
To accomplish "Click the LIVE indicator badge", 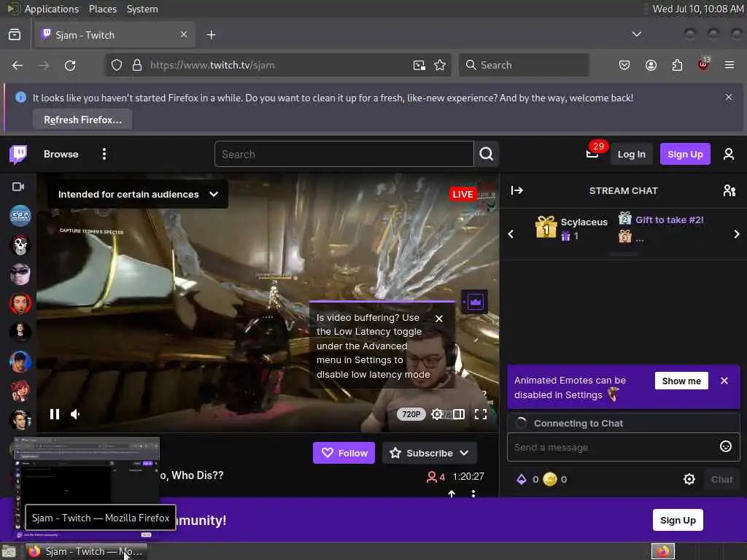I will point(462,194).
